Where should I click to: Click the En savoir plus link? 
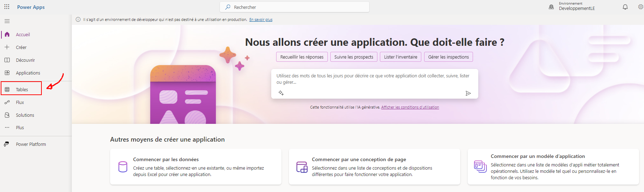(261, 20)
